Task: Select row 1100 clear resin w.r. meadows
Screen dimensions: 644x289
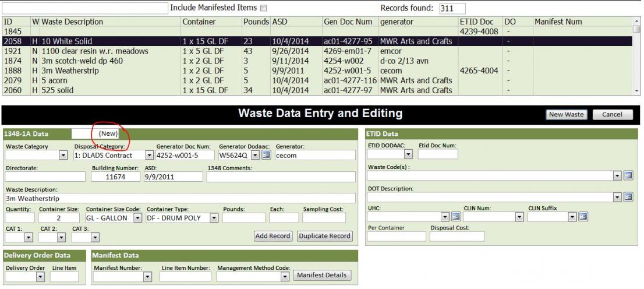Action: (x=317, y=51)
